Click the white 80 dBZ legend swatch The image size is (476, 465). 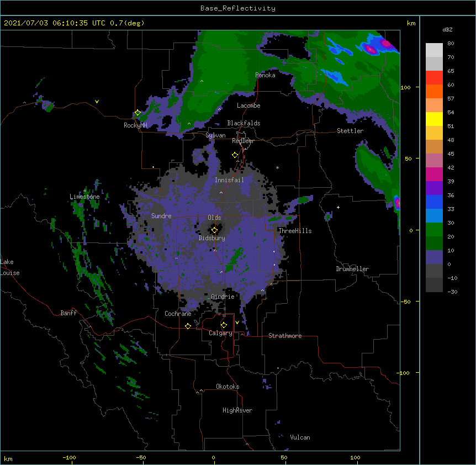point(434,50)
